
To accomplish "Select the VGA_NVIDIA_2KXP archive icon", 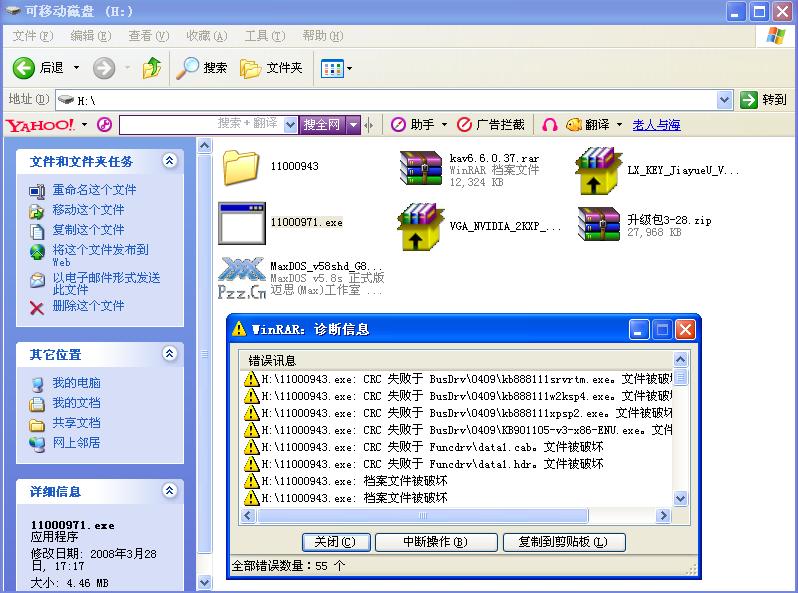I will click(420, 227).
